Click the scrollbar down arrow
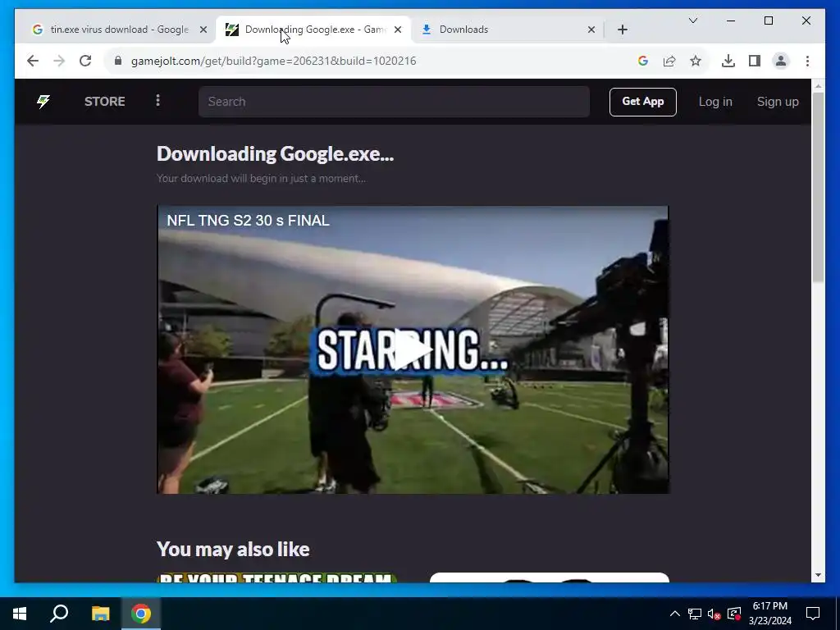This screenshot has width=840, height=630. [818, 575]
